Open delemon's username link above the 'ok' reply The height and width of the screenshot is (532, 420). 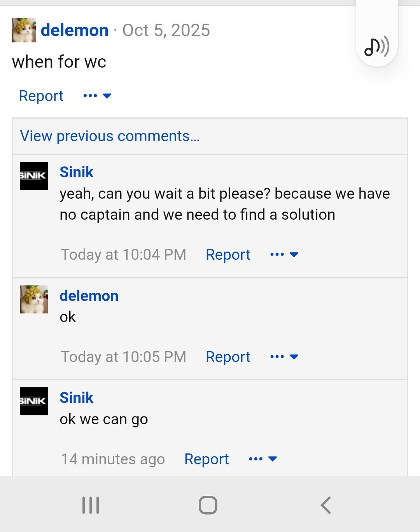(89, 296)
